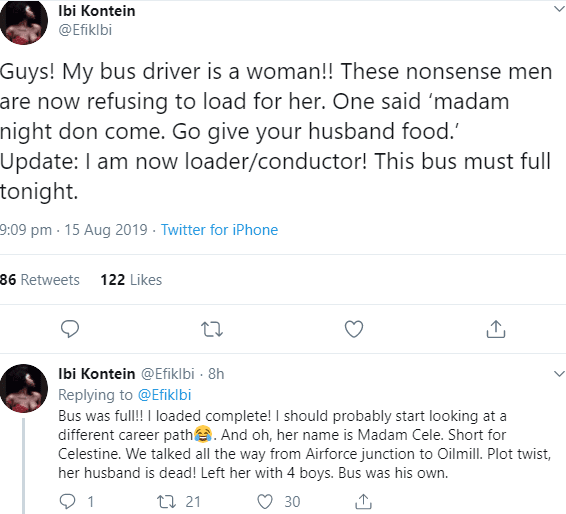This screenshot has height=514, width=566.
Task: Click the reply icon under main tweet
Action: (x=70, y=329)
